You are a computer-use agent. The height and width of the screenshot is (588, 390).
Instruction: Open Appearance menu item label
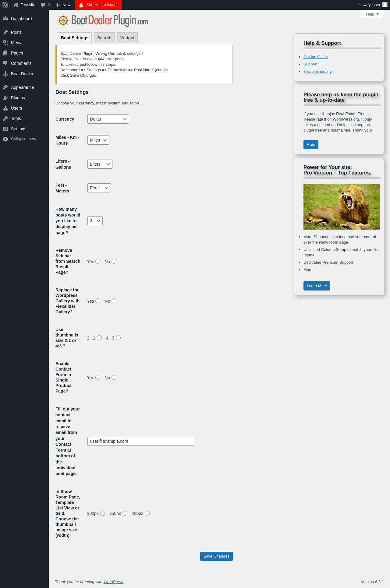23,87
